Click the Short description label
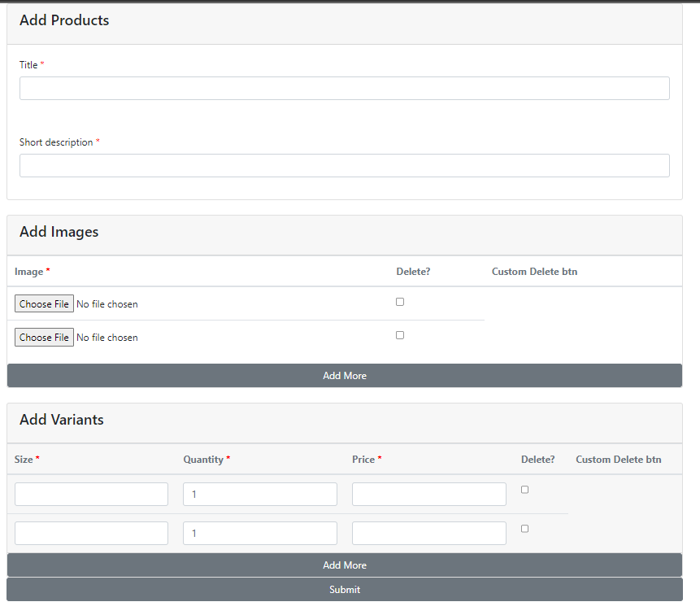700x615 pixels. coord(56,142)
